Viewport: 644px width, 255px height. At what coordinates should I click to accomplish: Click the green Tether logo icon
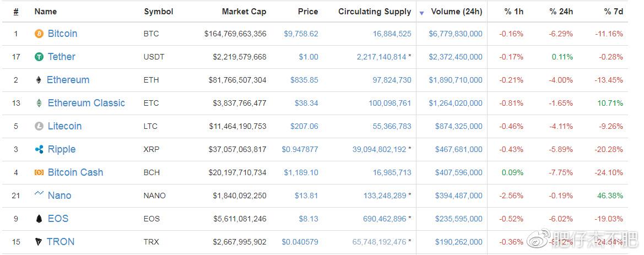pyautogui.click(x=39, y=57)
